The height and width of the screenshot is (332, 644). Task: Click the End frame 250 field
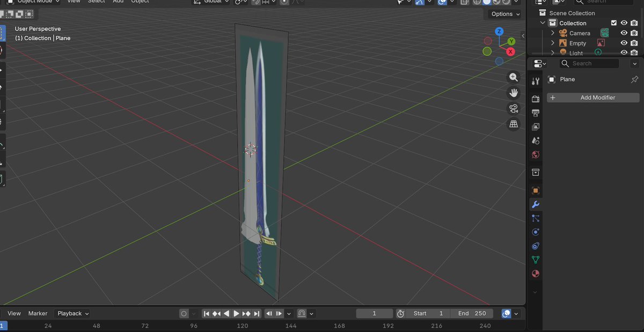click(472, 314)
